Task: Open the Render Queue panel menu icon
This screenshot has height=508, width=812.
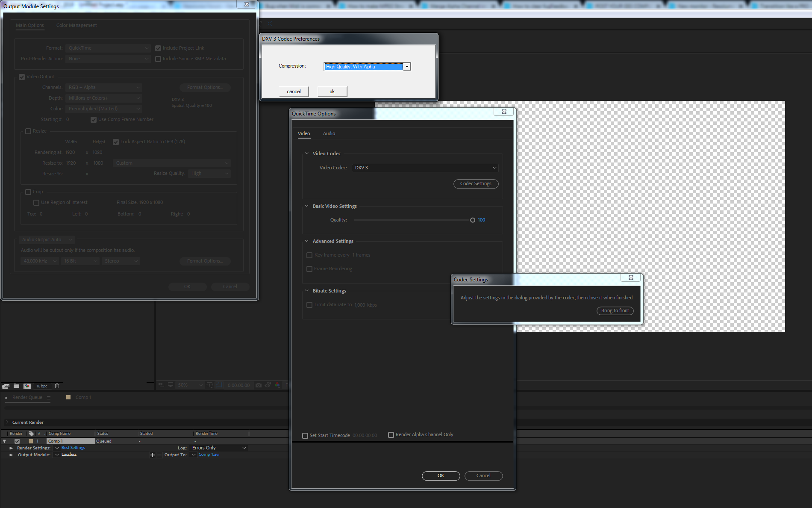Action: click(x=49, y=398)
